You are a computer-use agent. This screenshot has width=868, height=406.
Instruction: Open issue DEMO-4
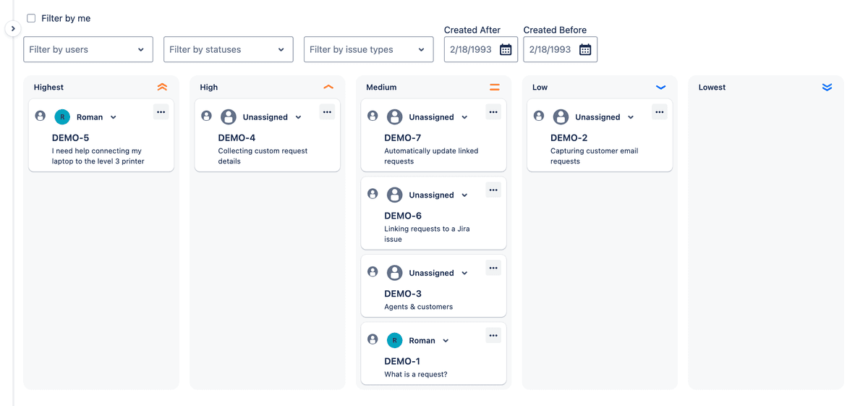pos(237,138)
